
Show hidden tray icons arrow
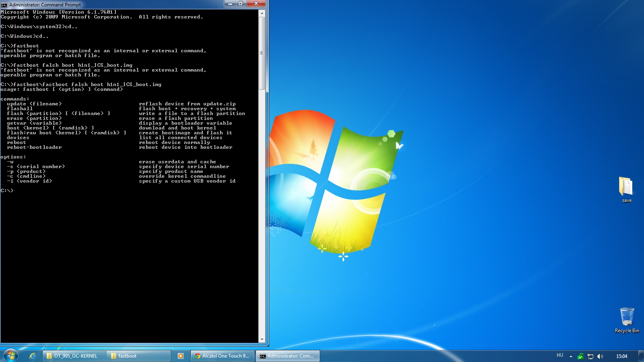point(571,356)
